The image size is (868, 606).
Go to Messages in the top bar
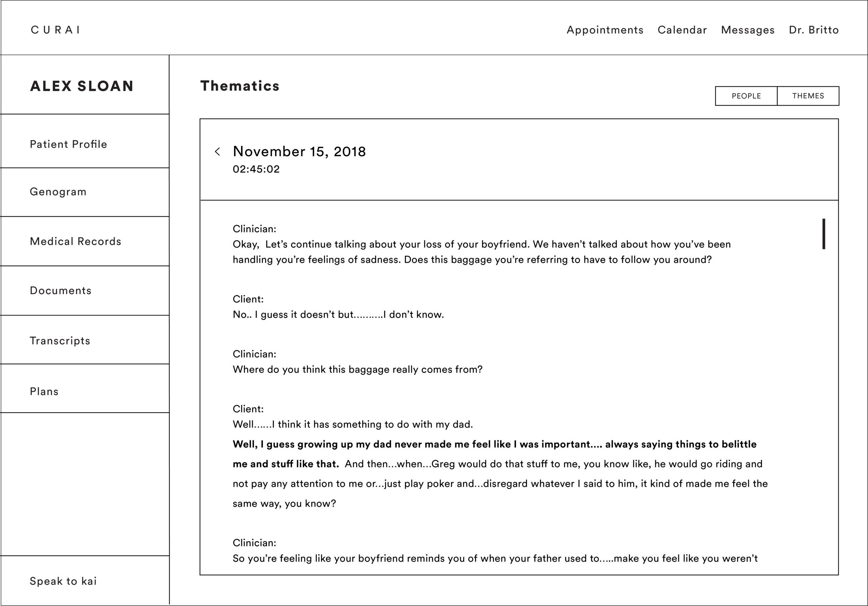pyautogui.click(x=748, y=30)
